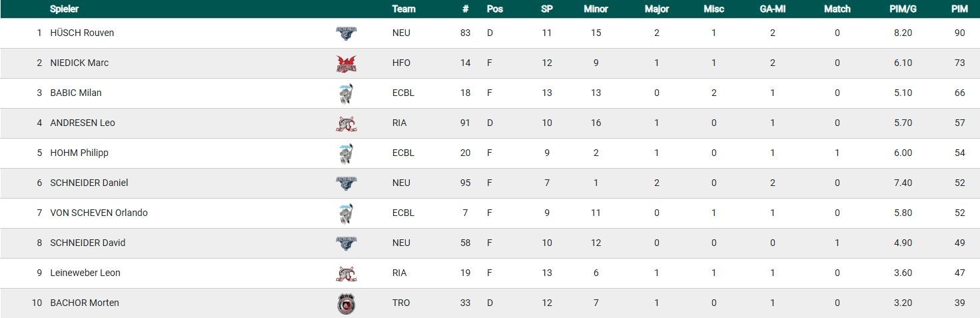Open player HÜSCH Rouven's profile link
The image size is (980, 318).
coord(82,33)
